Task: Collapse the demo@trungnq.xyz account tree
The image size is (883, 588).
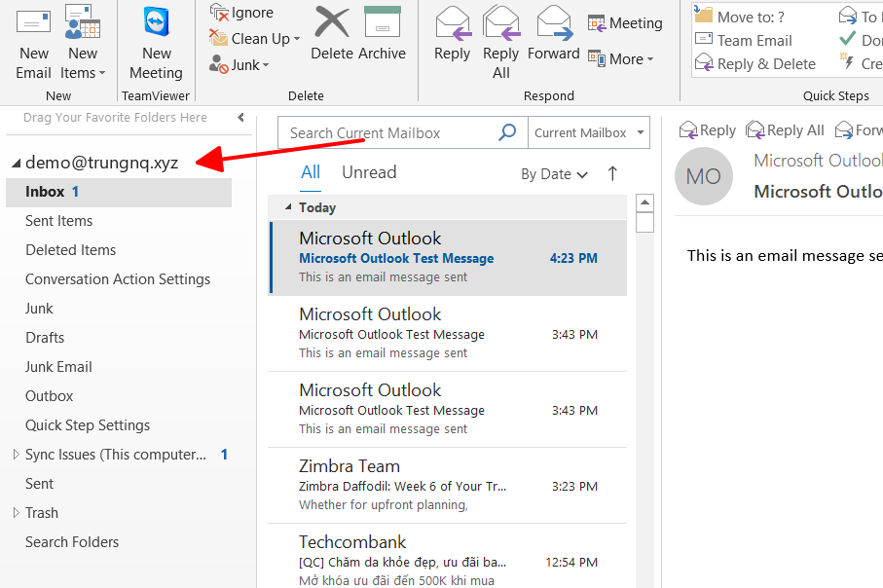Action: 16,164
